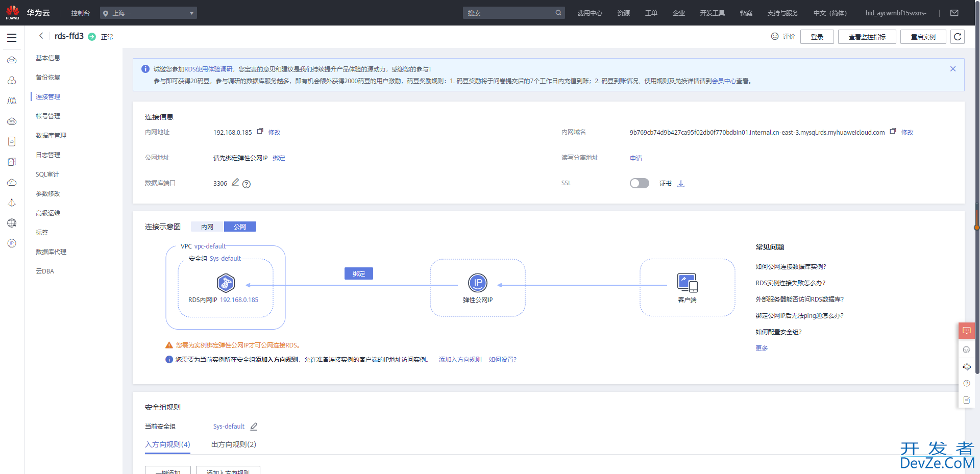The image size is (980, 474).
Task: Open the customer service headset icon
Action: click(x=967, y=367)
